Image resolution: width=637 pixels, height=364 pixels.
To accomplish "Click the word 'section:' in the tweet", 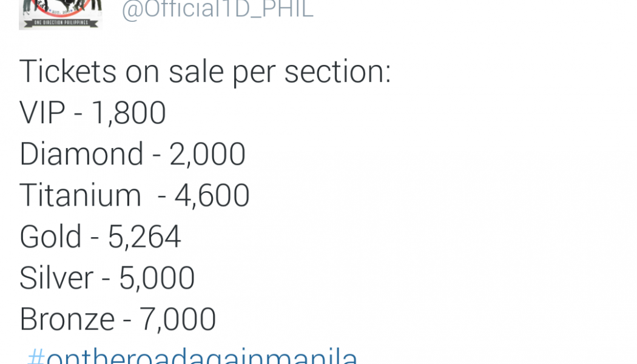I will coord(337,72).
